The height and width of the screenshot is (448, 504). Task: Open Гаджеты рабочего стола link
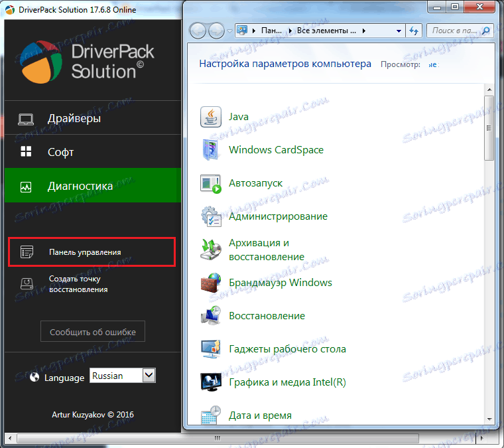pos(287,349)
